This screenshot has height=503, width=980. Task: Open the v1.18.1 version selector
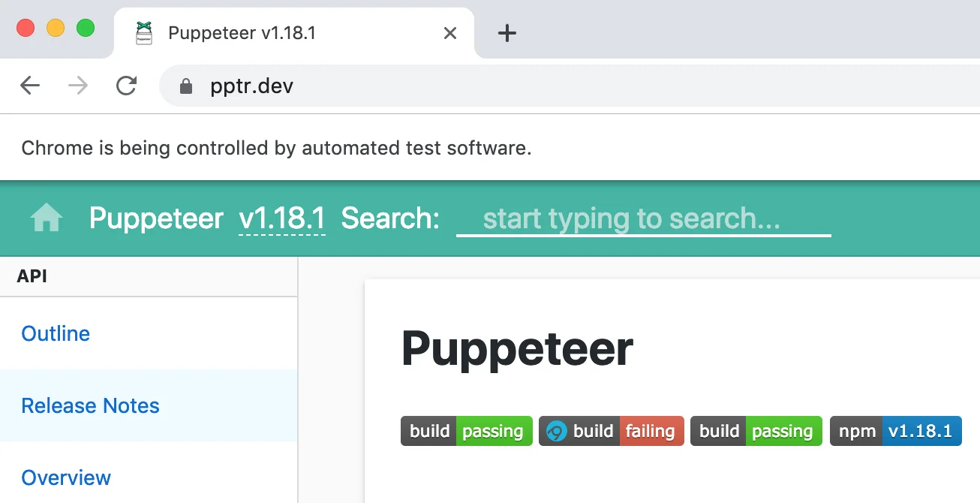pos(281,218)
